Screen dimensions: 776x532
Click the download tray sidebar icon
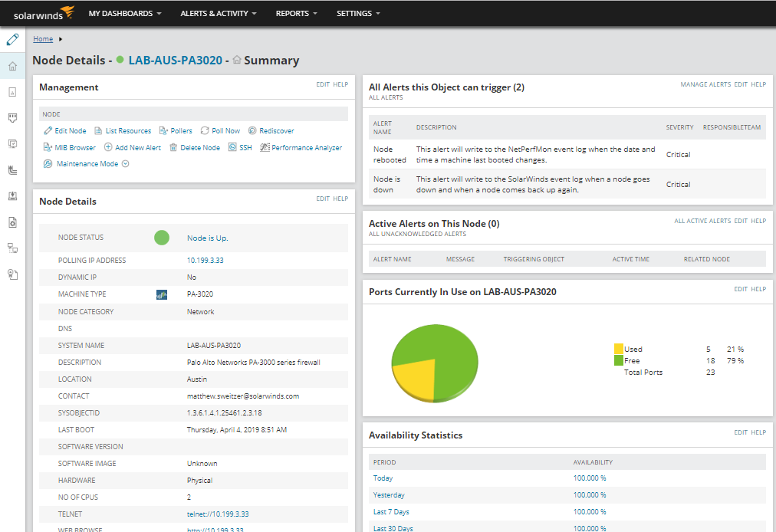click(x=13, y=196)
